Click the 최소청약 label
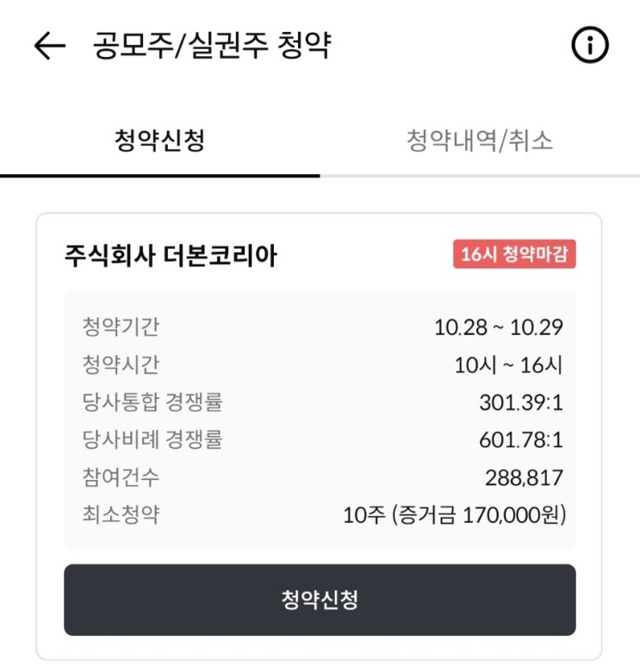640x672 pixels. click(121, 515)
